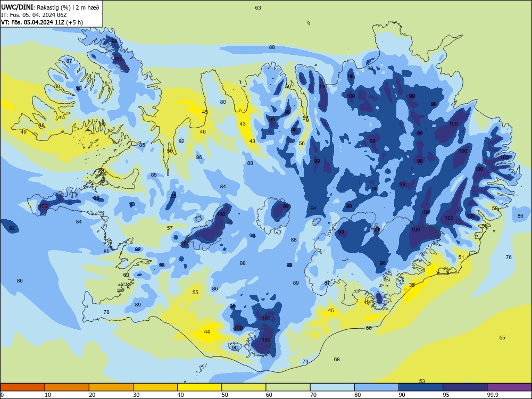
Task: Click the 'Rakastig (%) í 2 m hæð' label
Action: click(68, 7)
